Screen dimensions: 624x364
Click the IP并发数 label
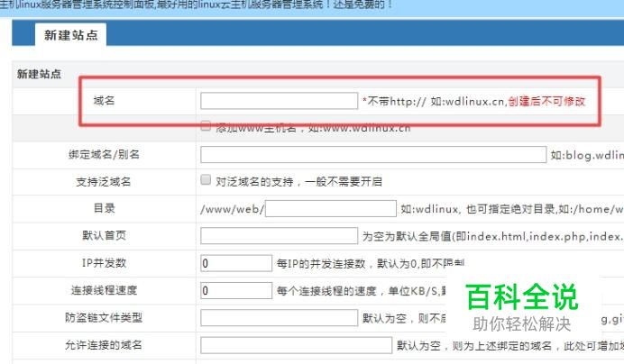[104, 262]
